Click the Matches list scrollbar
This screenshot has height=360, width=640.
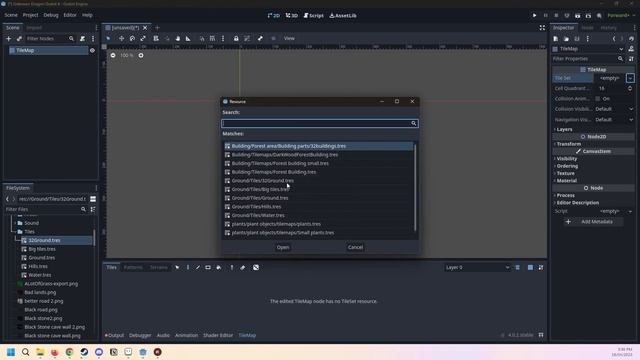click(415, 187)
